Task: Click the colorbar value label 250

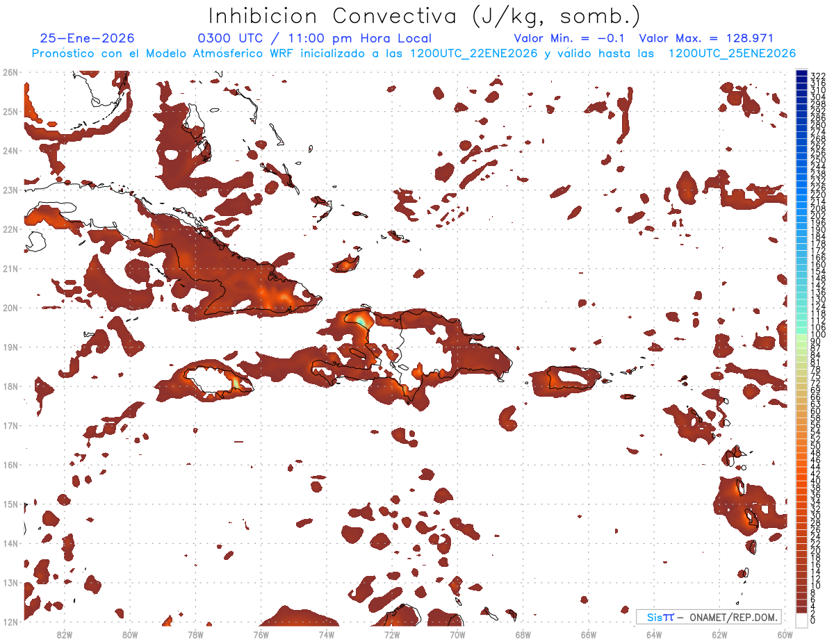Action: coord(818,160)
